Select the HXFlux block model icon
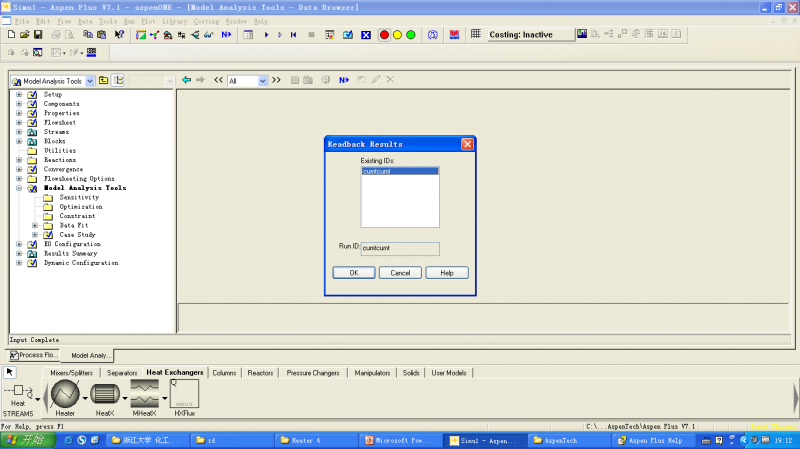 (184, 393)
